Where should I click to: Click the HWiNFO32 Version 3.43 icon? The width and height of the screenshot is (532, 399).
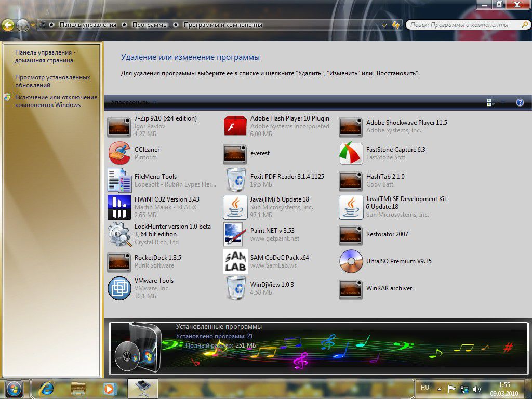[x=119, y=207]
